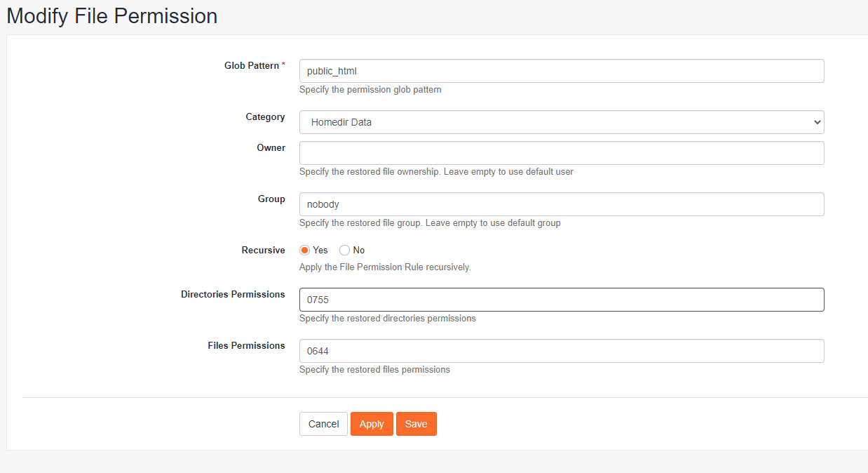This screenshot has height=473, width=868.
Task: Focus the empty Owner field
Action: click(x=562, y=153)
